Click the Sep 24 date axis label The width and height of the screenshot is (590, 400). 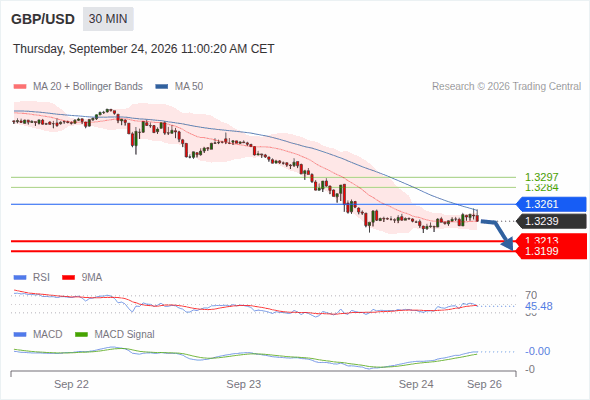pyautogui.click(x=416, y=384)
